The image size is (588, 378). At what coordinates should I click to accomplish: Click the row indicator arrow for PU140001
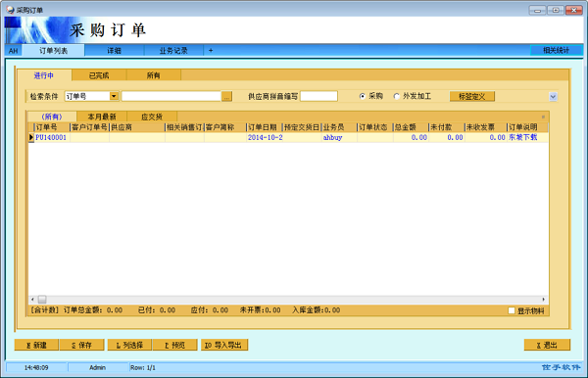pyautogui.click(x=31, y=137)
